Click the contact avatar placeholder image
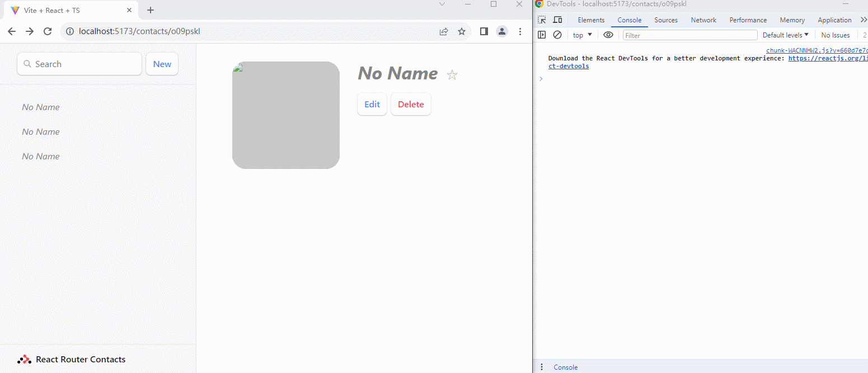868x373 pixels. (x=286, y=115)
